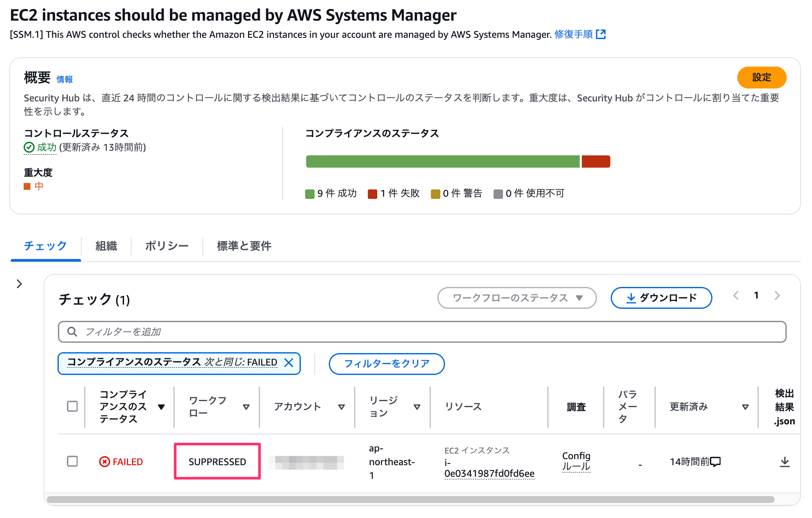The width and height of the screenshot is (812, 518).
Task: Open the 情報 info link beside 概要
Action: (64, 79)
